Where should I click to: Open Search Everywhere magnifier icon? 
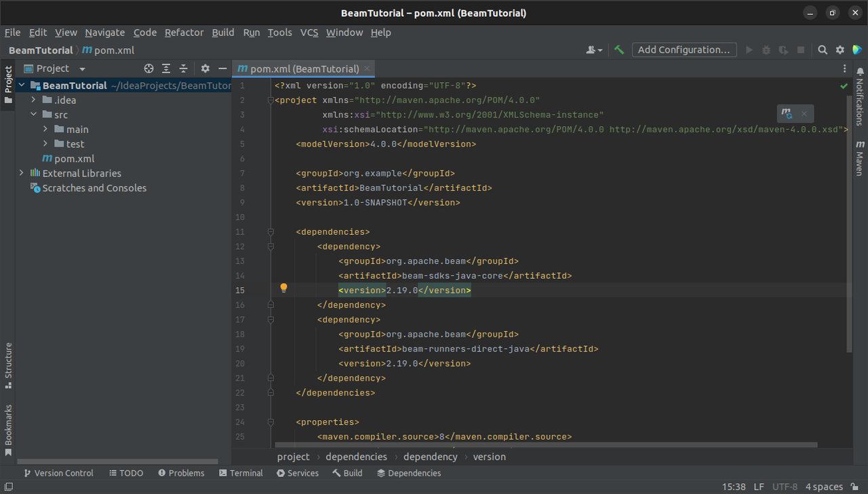point(823,50)
